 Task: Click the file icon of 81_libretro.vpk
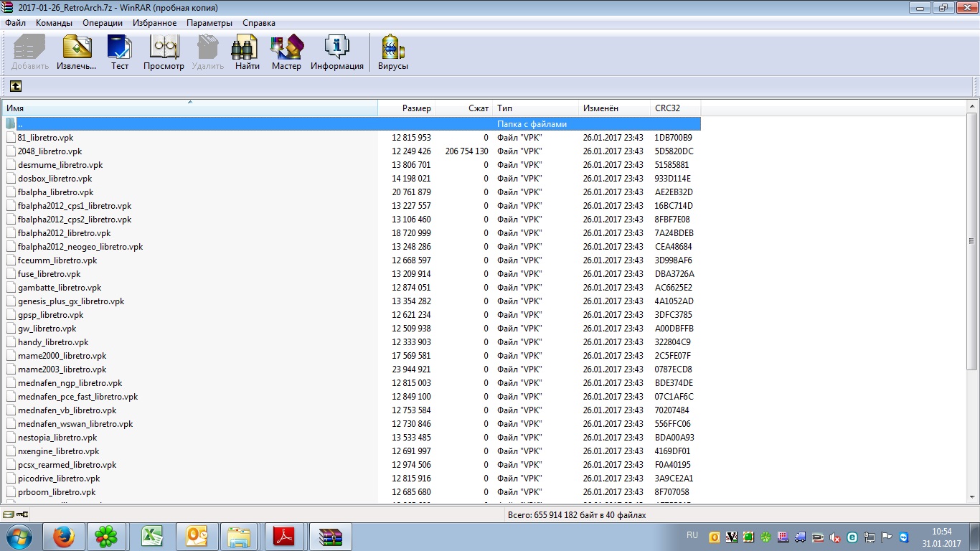pyautogui.click(x=11, y=138)
